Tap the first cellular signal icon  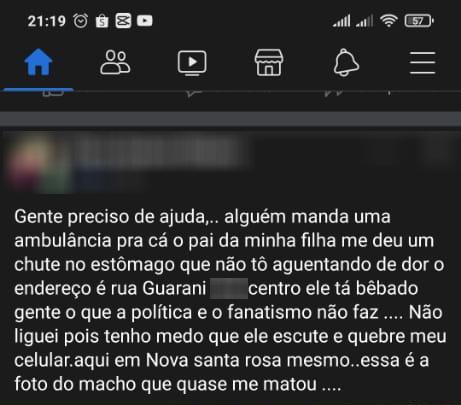pos(342,21)
